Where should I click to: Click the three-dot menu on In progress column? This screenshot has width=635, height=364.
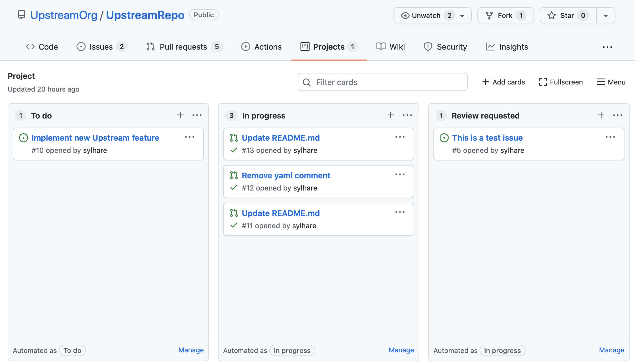[x=407, y=115]
